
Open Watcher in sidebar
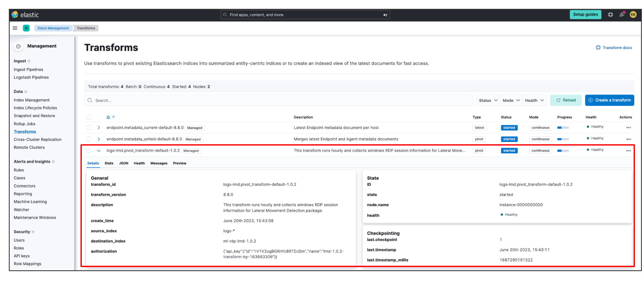[x=21, y=210]
